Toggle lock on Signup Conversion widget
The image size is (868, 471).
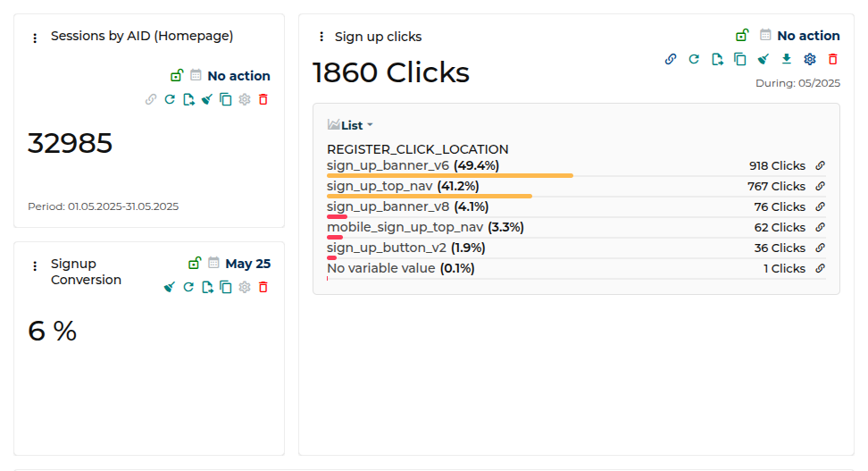[195, 264]
